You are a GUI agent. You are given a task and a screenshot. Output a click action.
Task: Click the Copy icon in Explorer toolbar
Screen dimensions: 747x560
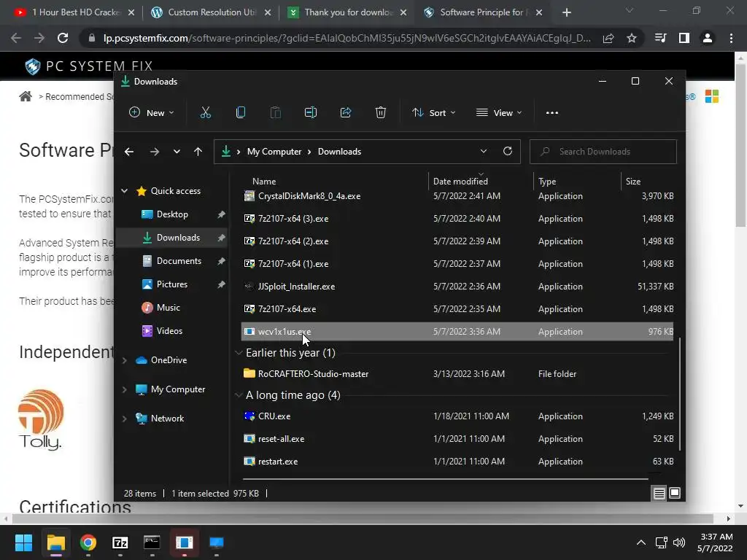coord(241,113)
